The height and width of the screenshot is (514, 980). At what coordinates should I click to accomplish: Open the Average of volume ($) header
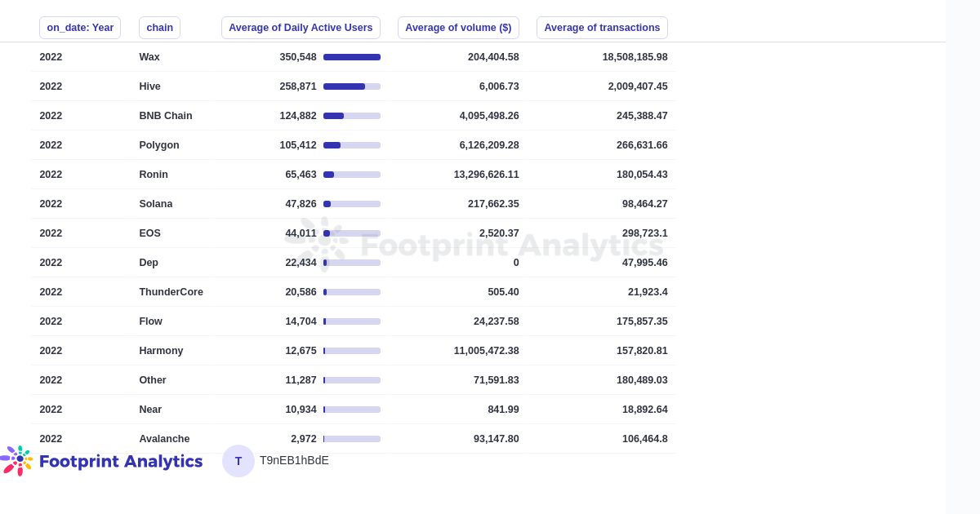click(x=458, y=27)
